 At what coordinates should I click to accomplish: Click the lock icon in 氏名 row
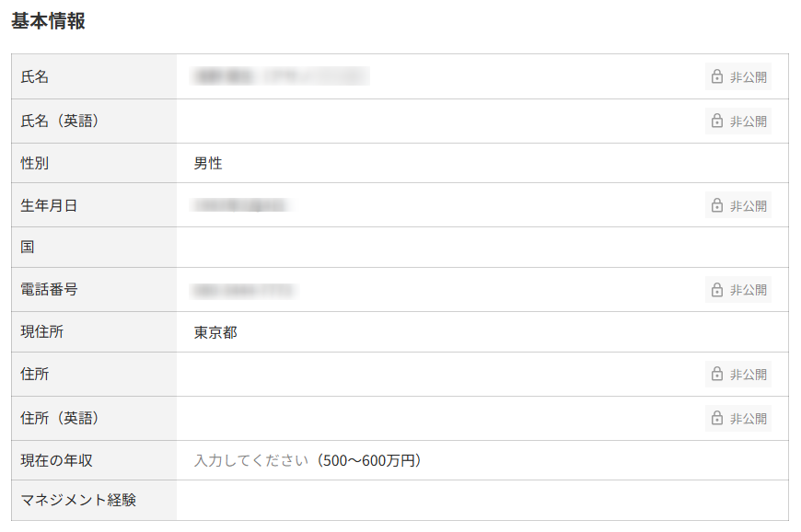[717, 77]
